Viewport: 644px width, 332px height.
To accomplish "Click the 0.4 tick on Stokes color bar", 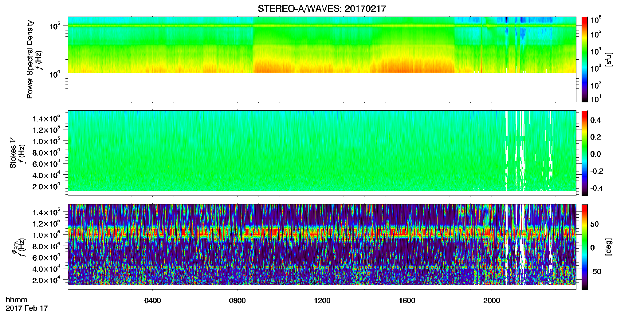I will [x=595, y=120].
